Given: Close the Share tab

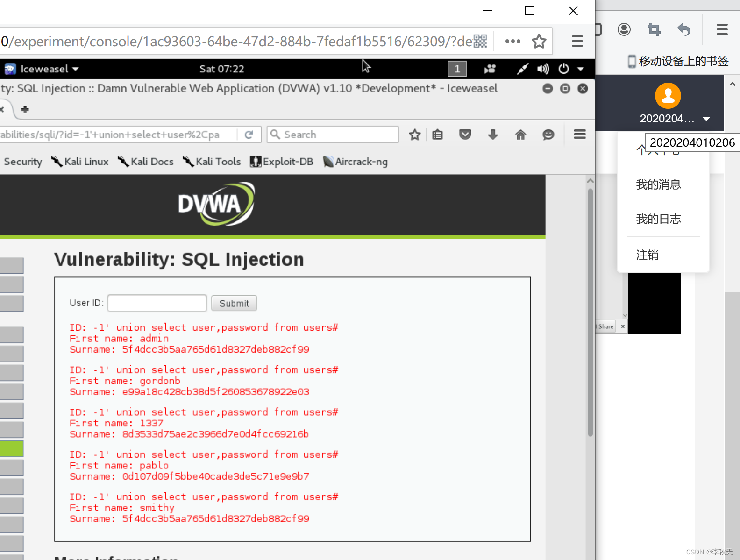Looking at the screenshot, I should click(623, 326).
